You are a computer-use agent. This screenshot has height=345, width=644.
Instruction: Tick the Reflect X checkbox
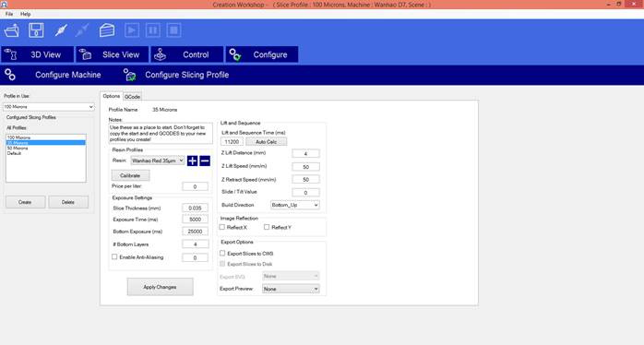(x=222, y=227)
